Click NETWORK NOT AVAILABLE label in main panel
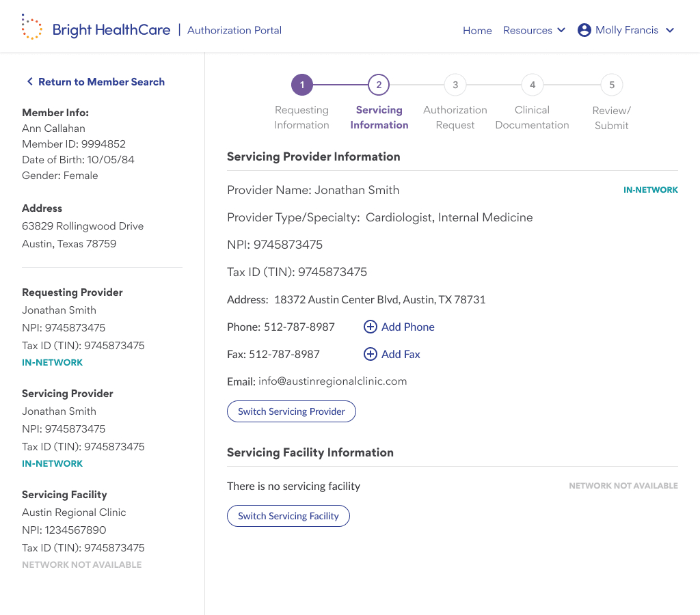Screen dimensions: 700x615 623,486
